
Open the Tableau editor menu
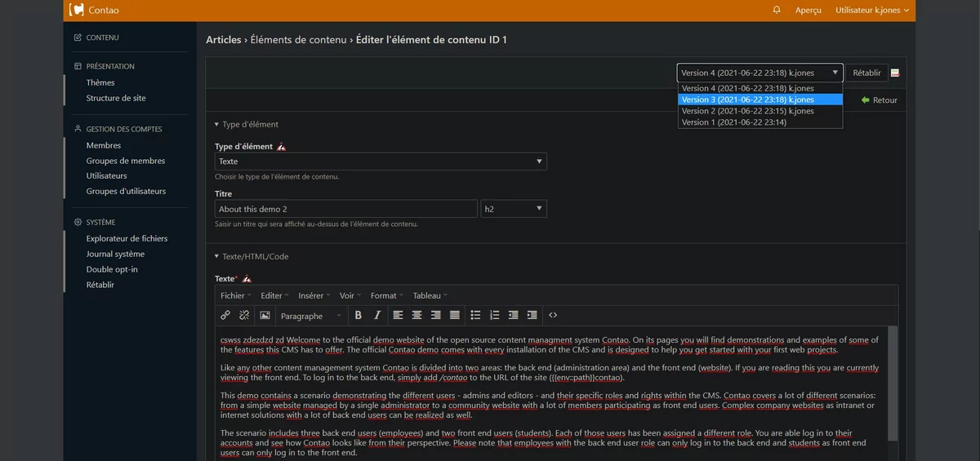coord(430,295)
